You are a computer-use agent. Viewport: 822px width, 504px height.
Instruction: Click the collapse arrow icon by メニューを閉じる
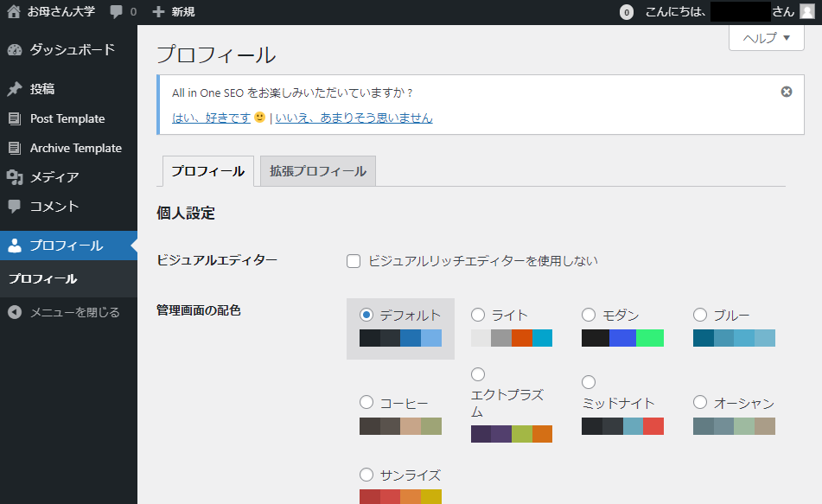point(15,312)
